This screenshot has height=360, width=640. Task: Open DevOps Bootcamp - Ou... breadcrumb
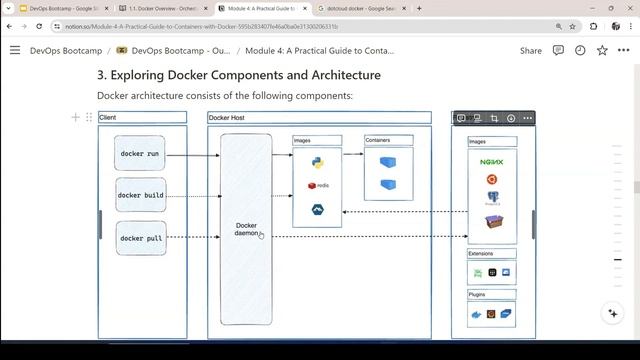(x=173, y=51)
